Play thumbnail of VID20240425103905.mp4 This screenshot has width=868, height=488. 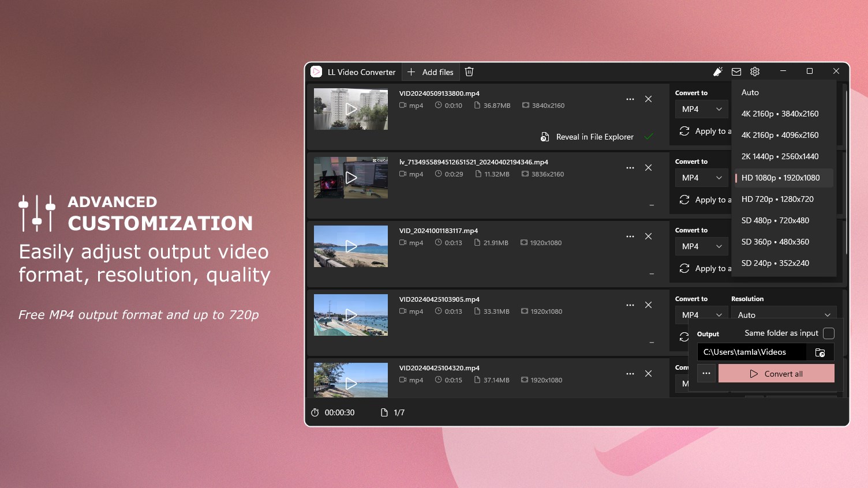[351, 315]
